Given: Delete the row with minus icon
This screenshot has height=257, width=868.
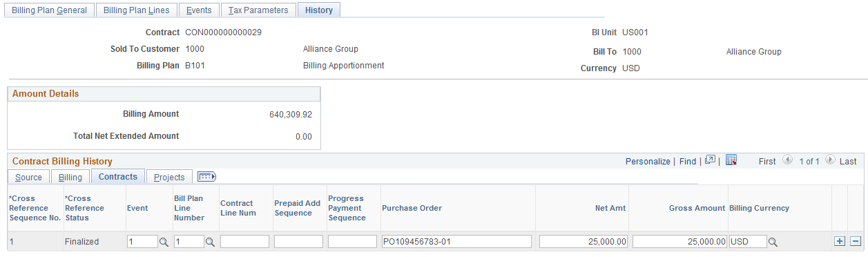Looking at the screenshot, I should pos(856,241).
